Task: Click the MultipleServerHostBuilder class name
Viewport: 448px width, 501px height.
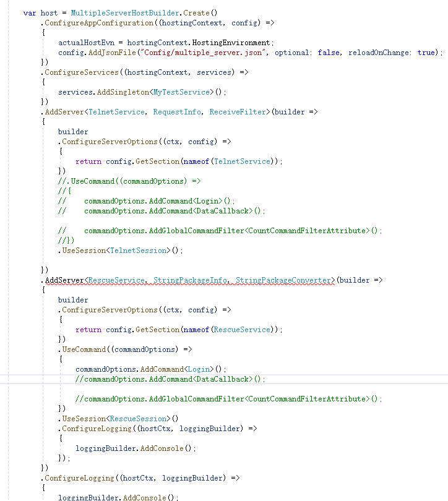Action: (124, 13)
